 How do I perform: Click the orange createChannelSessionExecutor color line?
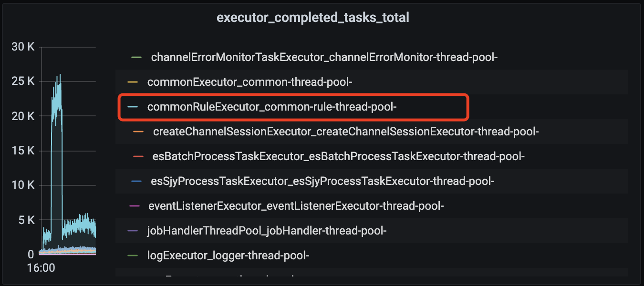[138, 132]
